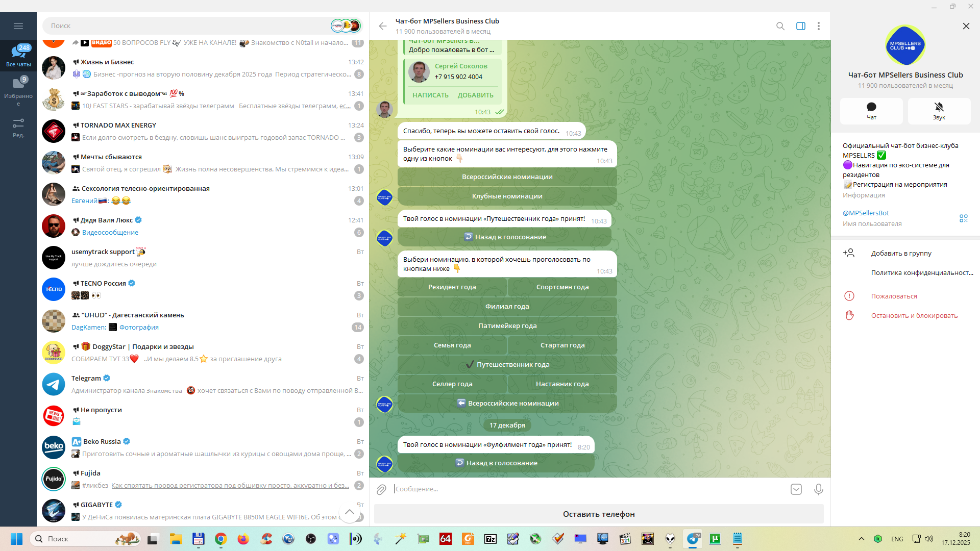
Task: Expand the system tray hidden icons chevron
Action: pos(861,539)
